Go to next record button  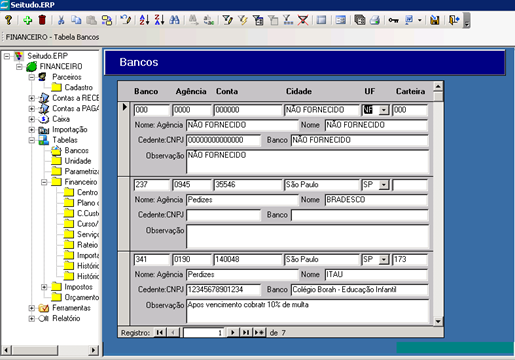click(x=233, y=332)
